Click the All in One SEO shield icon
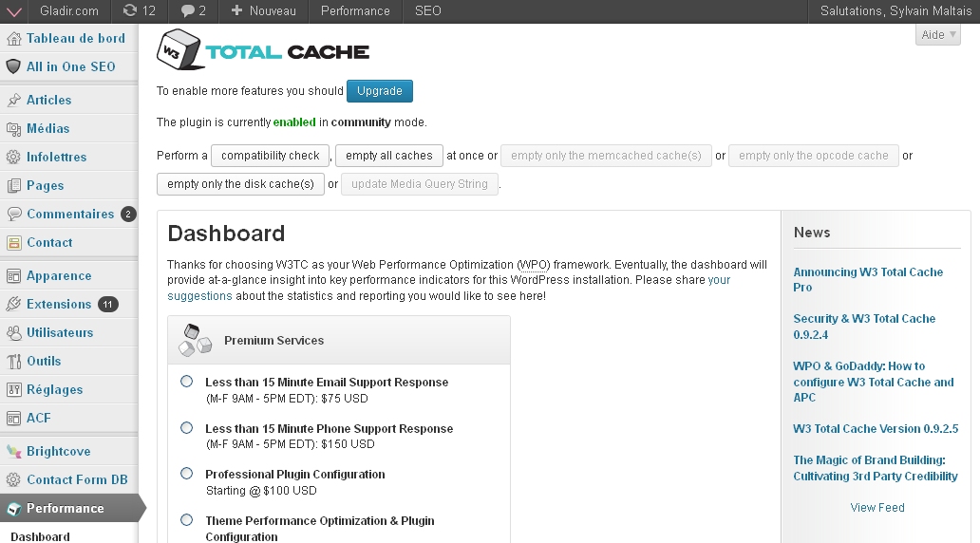This screenshot has width=980, height=543. point(13,67)
